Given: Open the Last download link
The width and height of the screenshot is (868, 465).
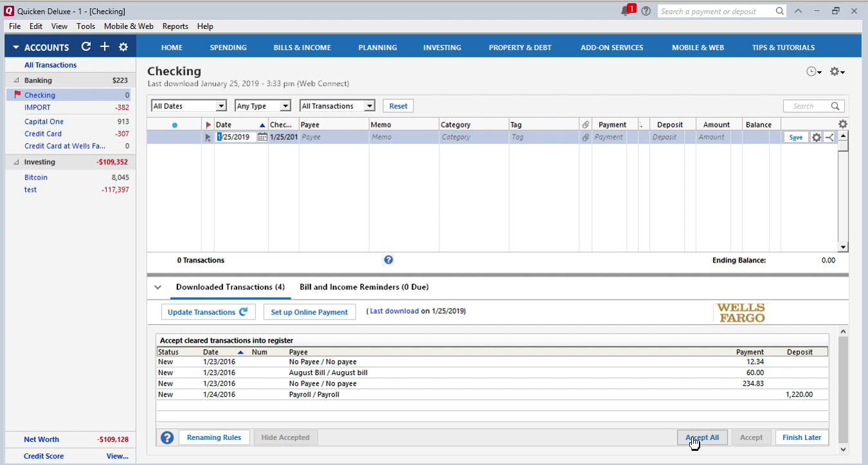Looking at the screenshot, I should pos(394,311).
